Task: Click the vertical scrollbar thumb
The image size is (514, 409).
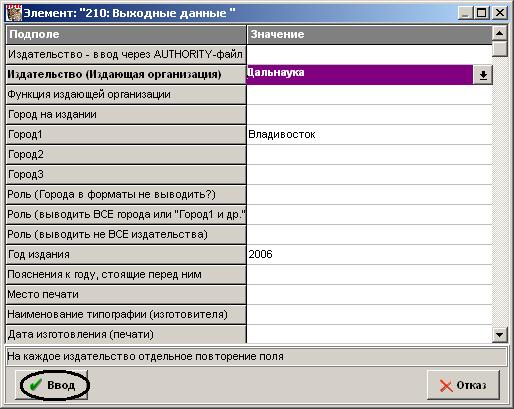Action: point(499,49)
